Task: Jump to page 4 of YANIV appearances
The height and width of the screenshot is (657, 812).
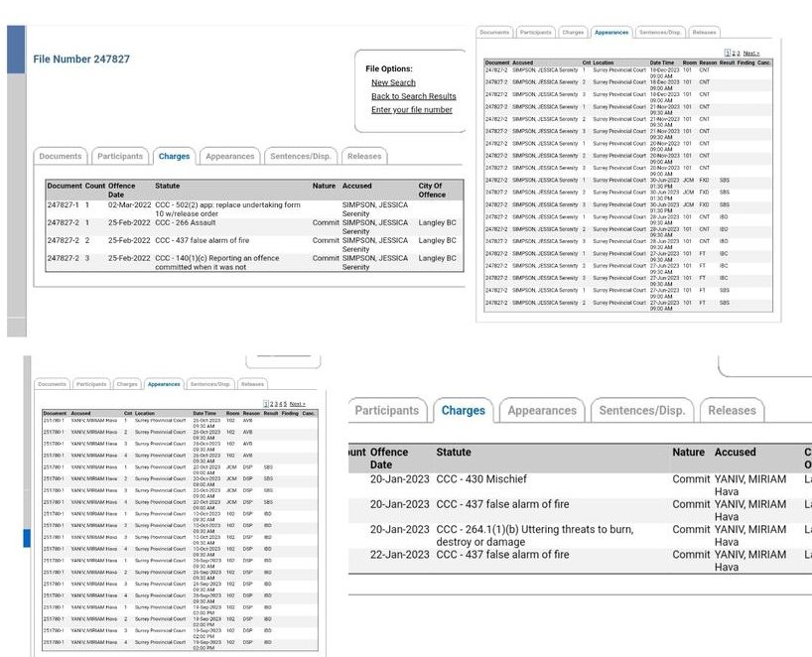Action: (281, 404)
